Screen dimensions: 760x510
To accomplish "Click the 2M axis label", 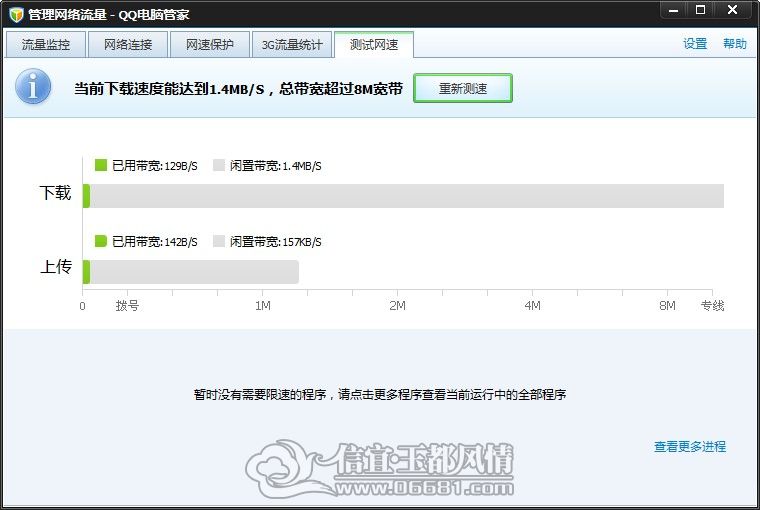I will [x=397, y=306].
